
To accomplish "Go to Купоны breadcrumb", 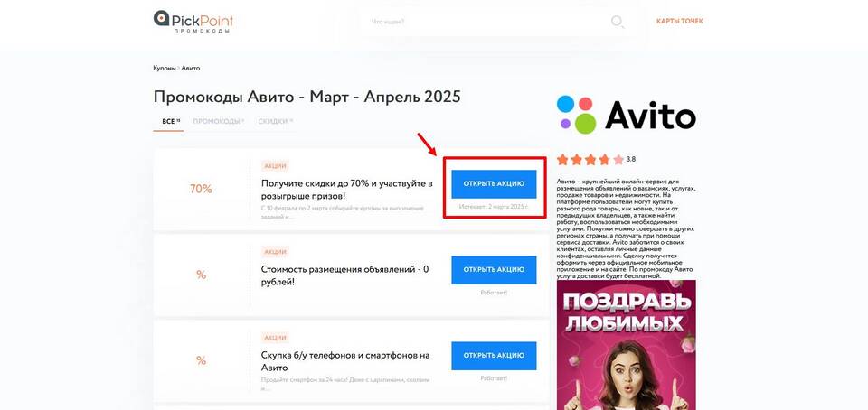I will point(164,68).
